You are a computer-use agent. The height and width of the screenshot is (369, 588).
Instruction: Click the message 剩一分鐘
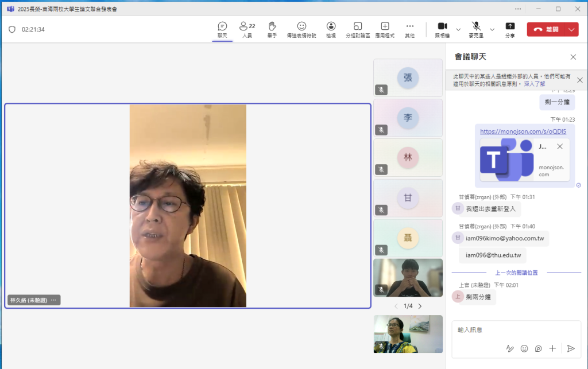pos(557,102)
